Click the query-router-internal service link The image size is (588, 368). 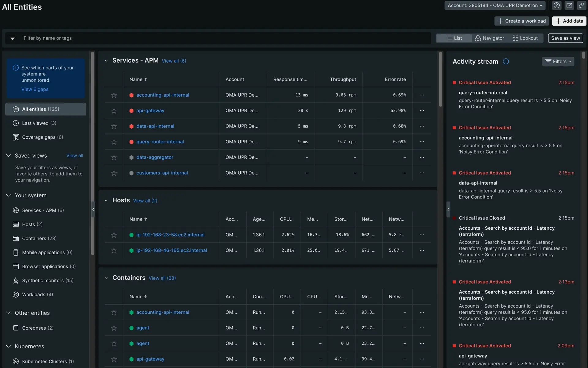(160, 142)
